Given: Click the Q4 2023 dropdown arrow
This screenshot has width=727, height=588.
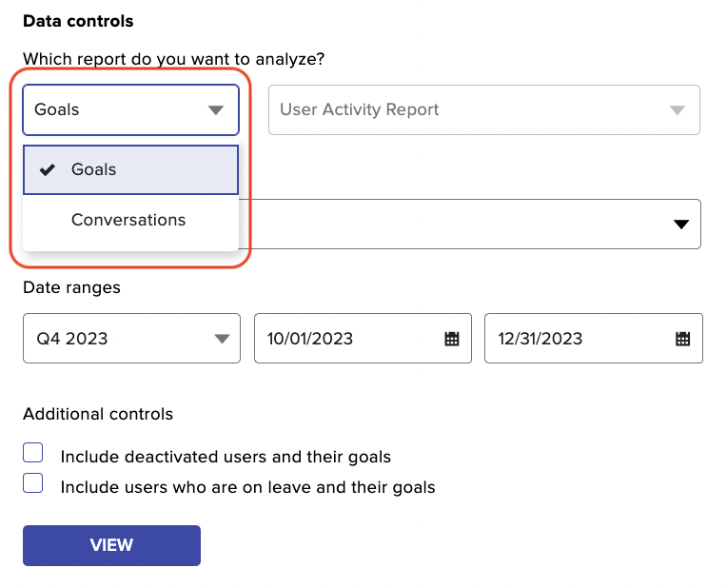Looking at the screenshot, I should [x=222, y=339].
